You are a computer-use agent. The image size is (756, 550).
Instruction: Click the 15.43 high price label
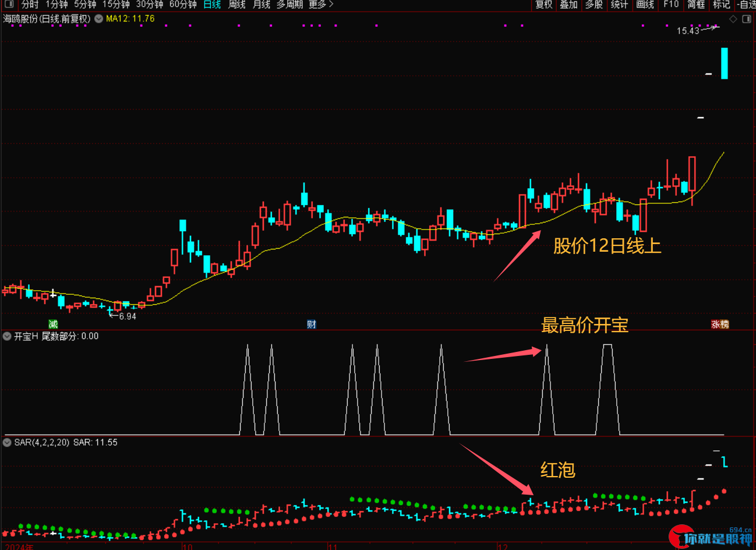[x=688, y=31]
